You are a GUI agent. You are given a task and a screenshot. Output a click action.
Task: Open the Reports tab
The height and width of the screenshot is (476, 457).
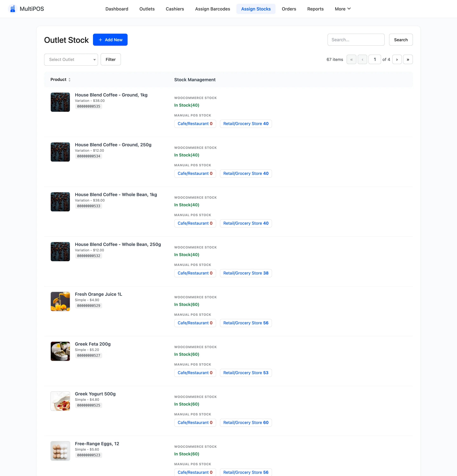[315, 9]
